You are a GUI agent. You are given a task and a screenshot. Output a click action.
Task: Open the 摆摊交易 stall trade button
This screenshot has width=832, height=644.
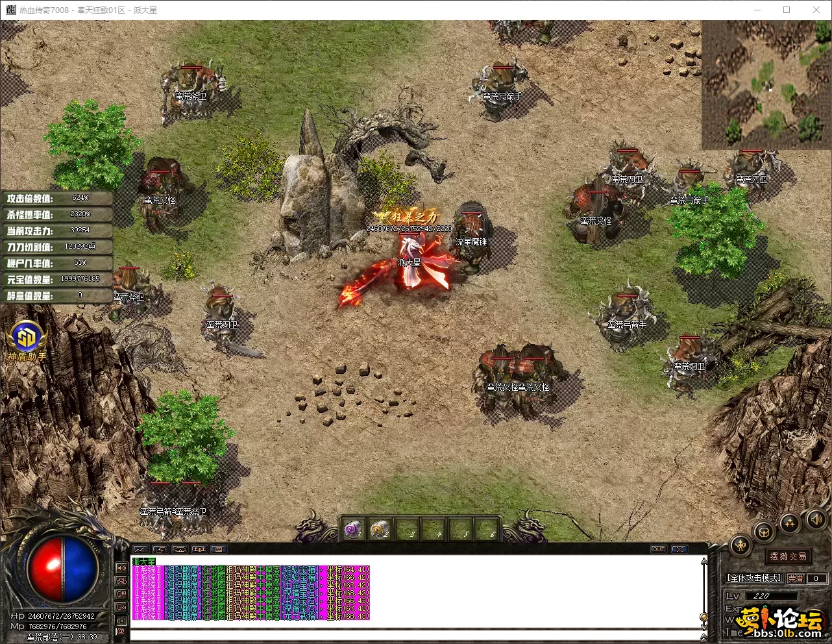tap(789, 556)
